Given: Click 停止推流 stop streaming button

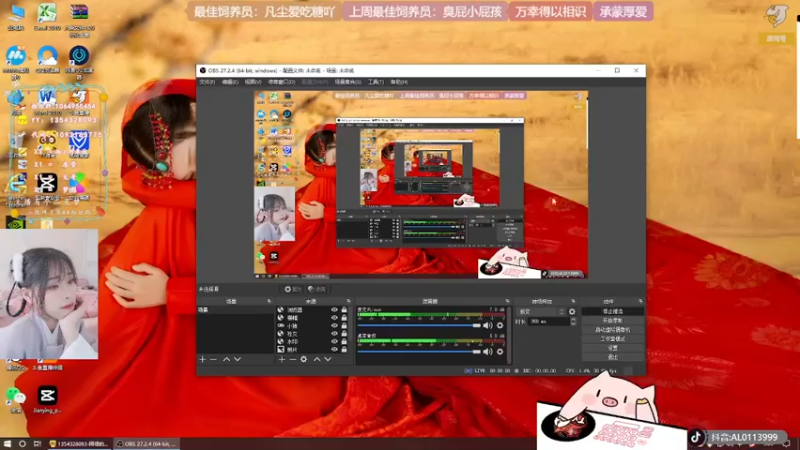Looking at the screenshot, I should (x=612, y=311).
